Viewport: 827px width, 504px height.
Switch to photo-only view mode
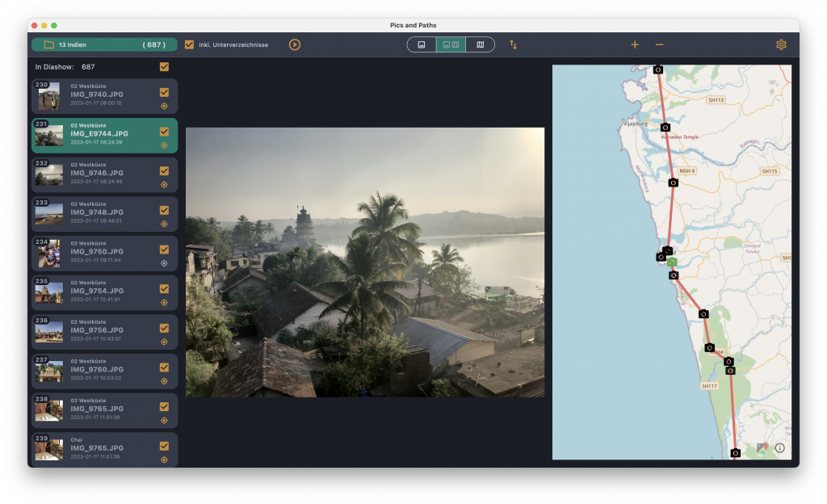point(422,44)
